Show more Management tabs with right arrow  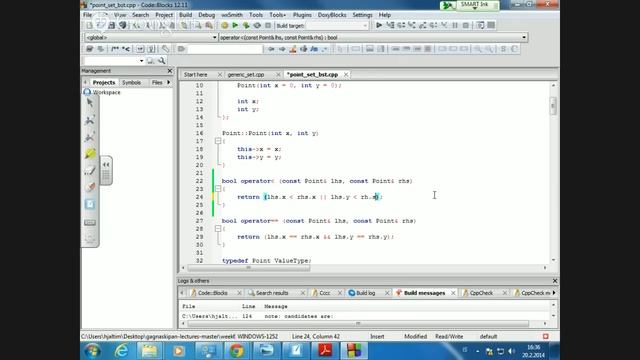(169, 82)
